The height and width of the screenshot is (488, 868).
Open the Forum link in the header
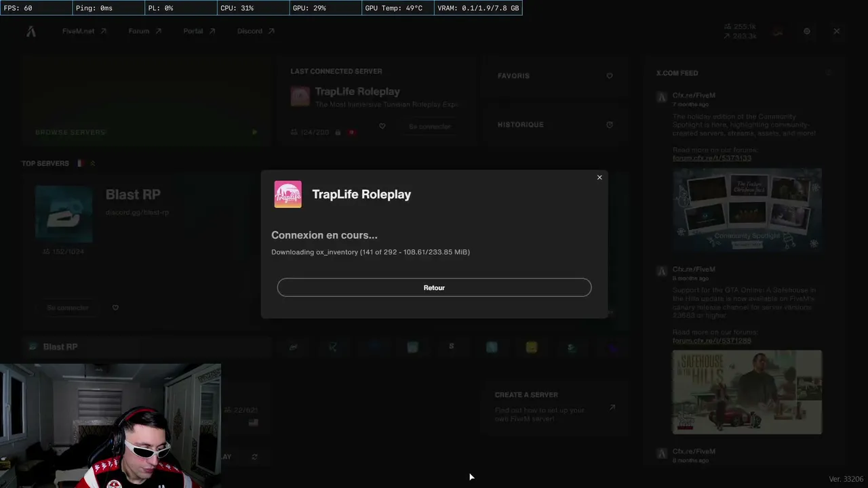(x=145, y=31)
